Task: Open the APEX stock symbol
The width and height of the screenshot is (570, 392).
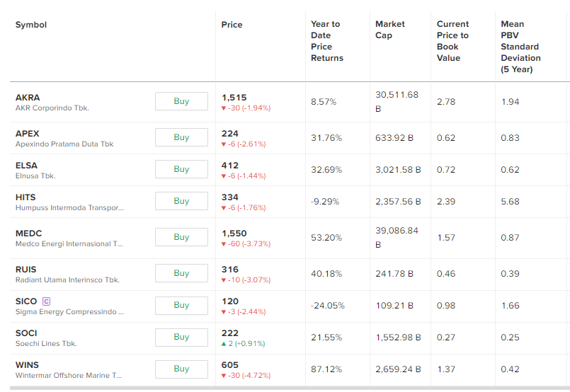Action: pyautogui.click(x=28, y=134)
